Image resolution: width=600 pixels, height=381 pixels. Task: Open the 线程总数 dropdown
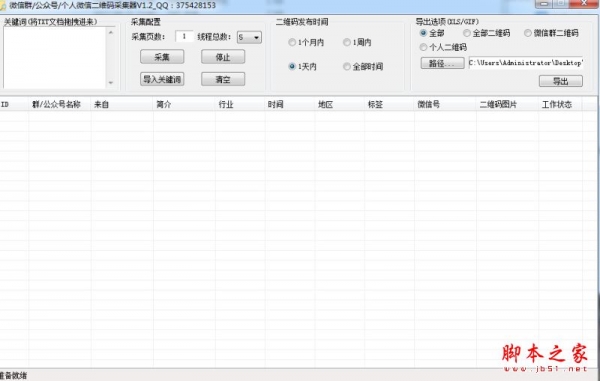pyautogui.click(x=249, y=37)
